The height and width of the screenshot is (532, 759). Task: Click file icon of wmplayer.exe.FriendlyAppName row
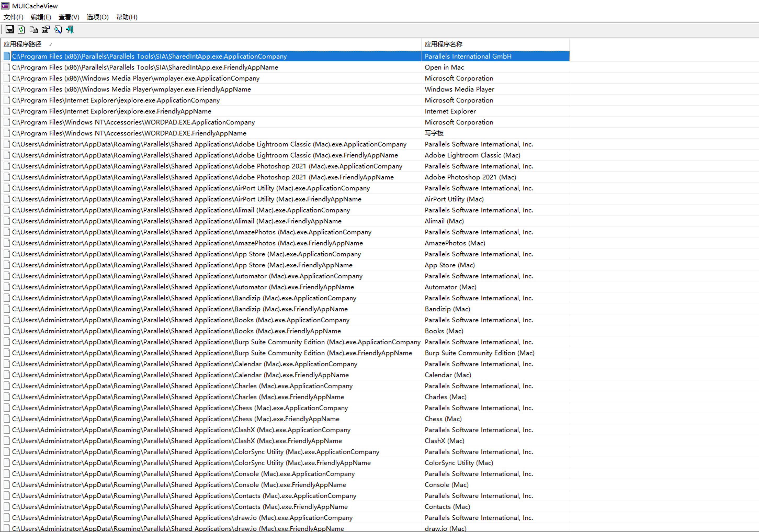(7, 89)
